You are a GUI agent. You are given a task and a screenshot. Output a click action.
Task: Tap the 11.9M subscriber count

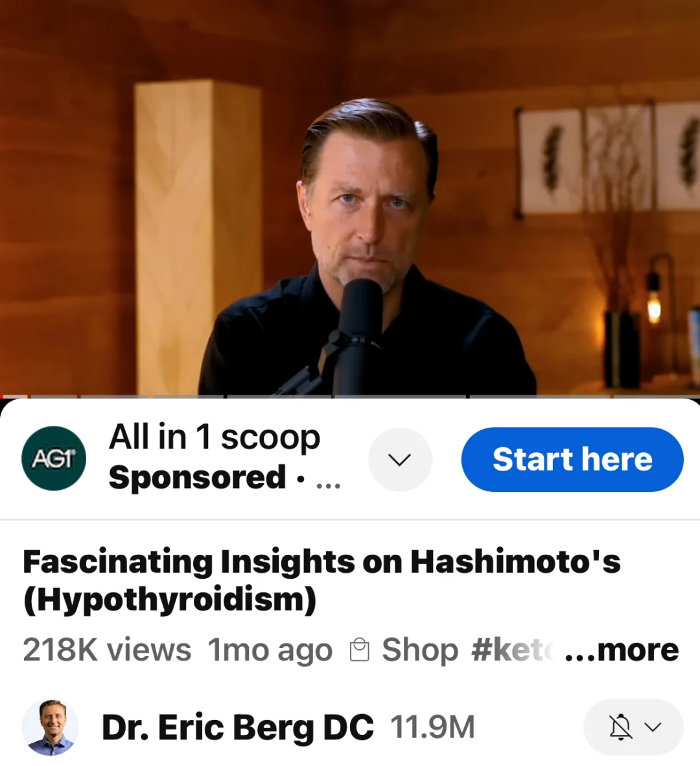[x=432, y=727]
